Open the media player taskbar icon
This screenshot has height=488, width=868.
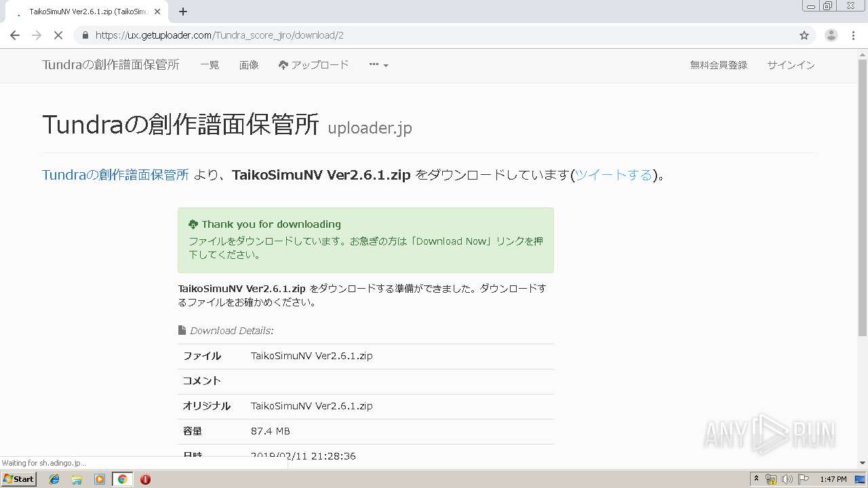pos(100,479)
